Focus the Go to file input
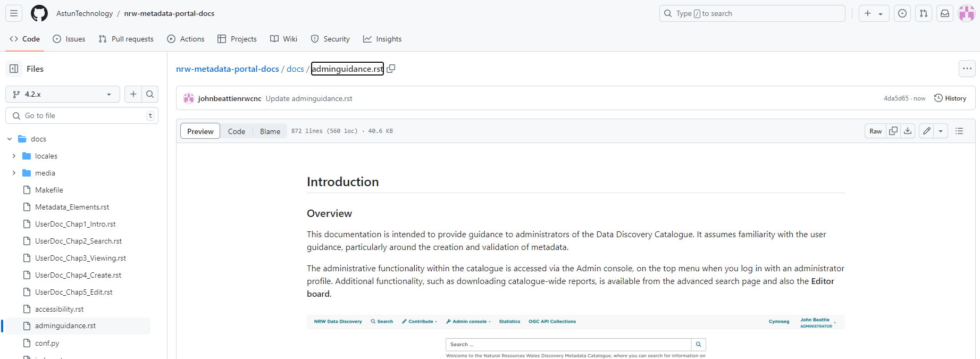 (82, 115)
